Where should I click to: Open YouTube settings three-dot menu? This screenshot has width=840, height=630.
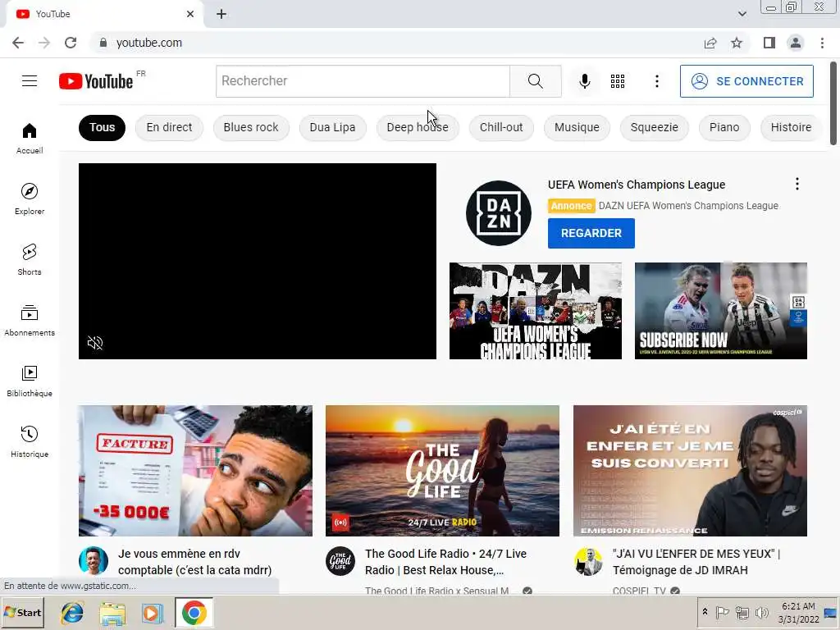(x=657, y=81)
